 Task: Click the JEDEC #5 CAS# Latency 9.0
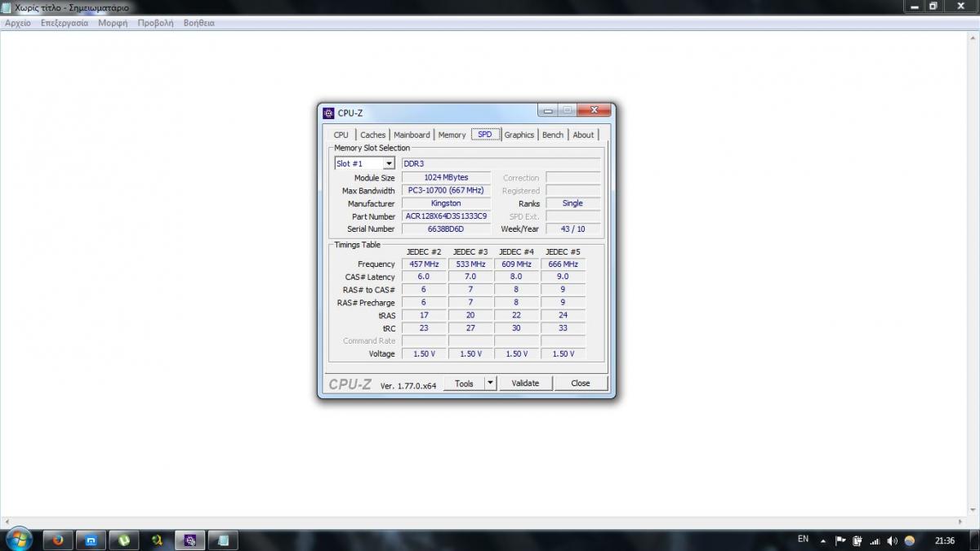tap(563, 277)
